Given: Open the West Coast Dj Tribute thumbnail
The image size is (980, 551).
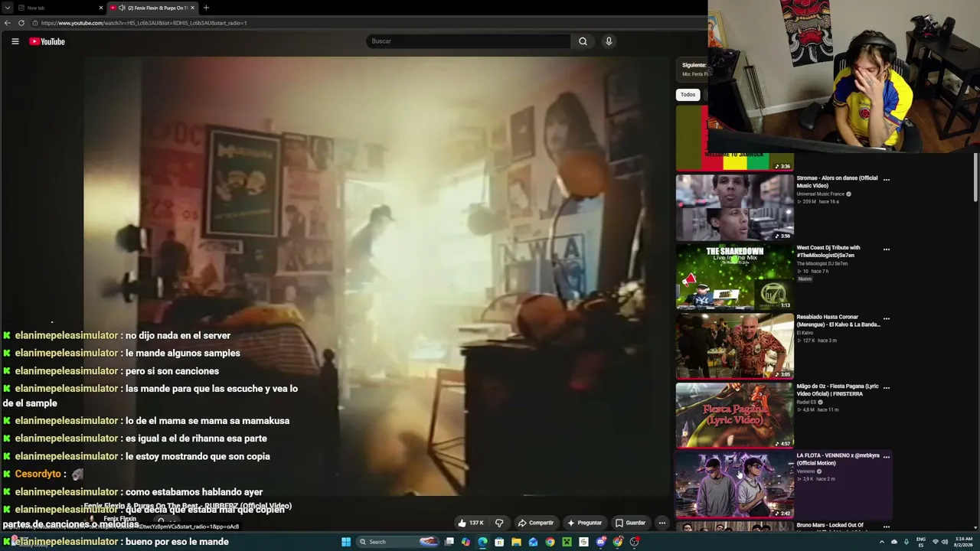Looking at the screenshot, I should tap(735, 277).
